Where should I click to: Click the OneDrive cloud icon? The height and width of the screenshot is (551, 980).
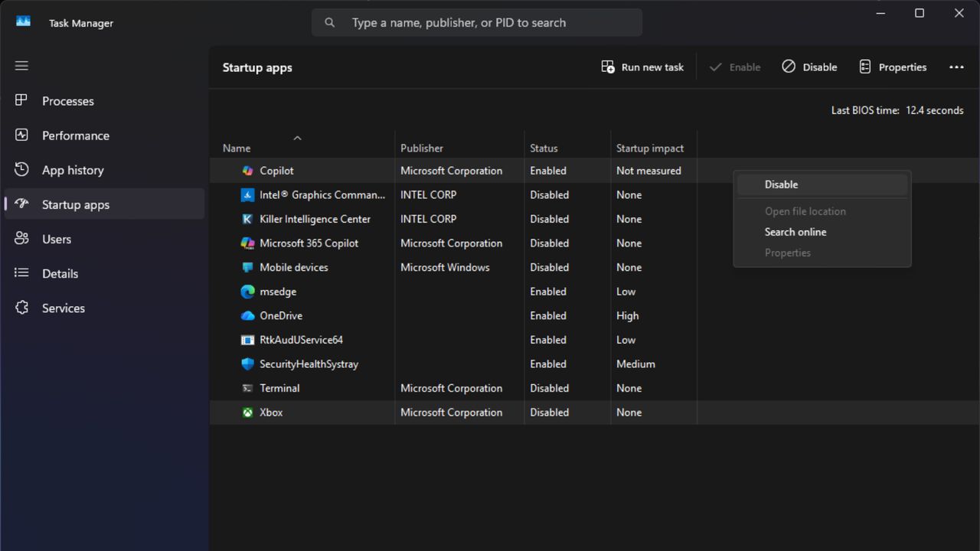(x=247, y=315)
